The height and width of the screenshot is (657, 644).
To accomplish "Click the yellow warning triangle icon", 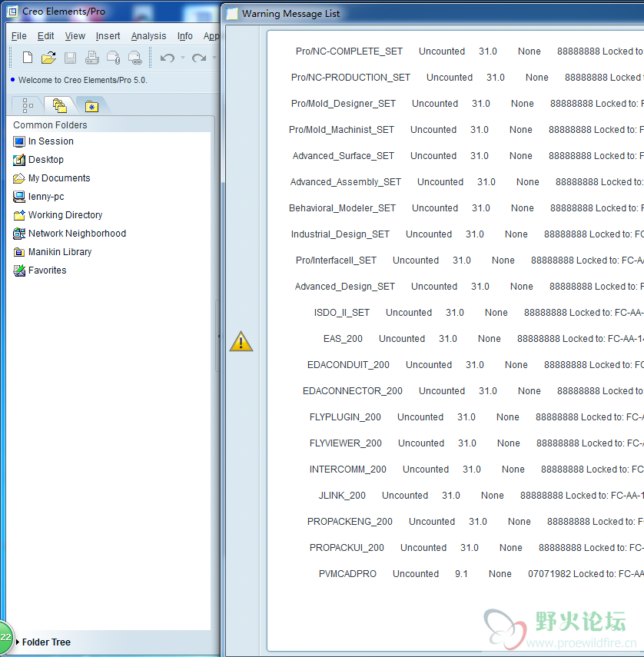I will coord(241,341).
